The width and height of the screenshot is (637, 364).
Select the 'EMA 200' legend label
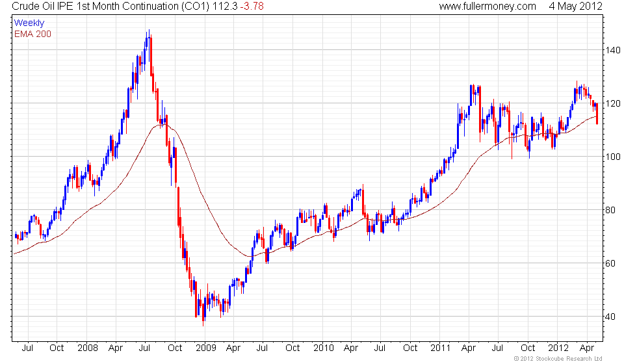pyautogui.click(x=33, y=34)
